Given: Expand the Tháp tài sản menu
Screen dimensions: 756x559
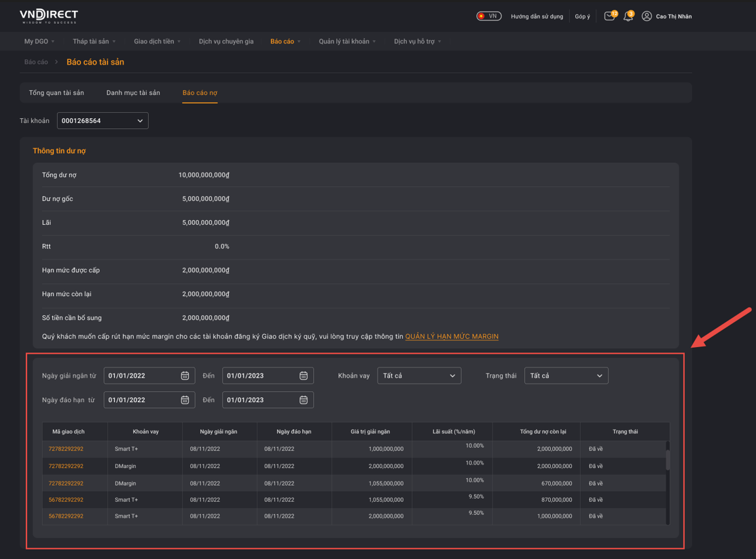Looking at the screenshot, I should coord(94,41).
